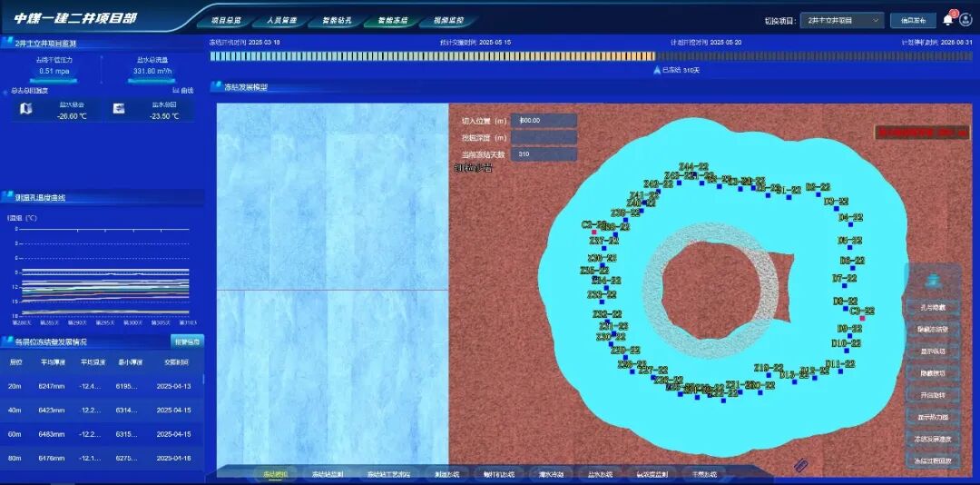Click the blue striped icon below the frozen zone
The image size is (980, 485).
(x=801, y=466)
